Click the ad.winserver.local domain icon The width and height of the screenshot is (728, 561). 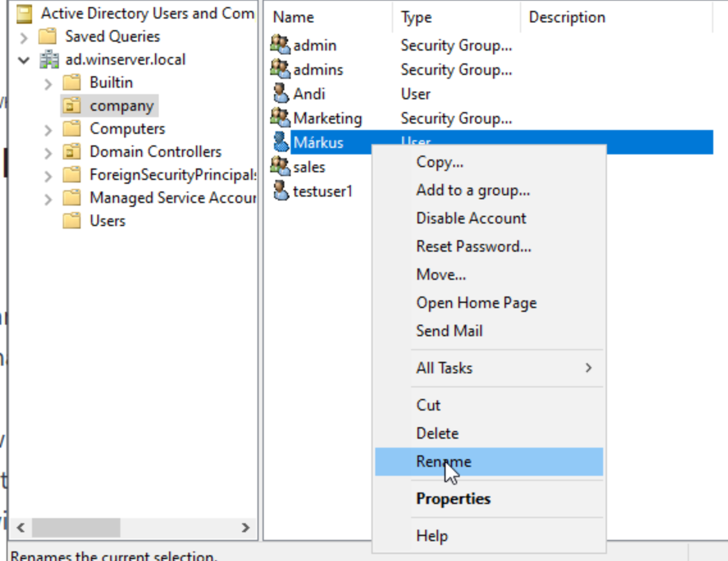pyautogui.click(x=50, y=60)
